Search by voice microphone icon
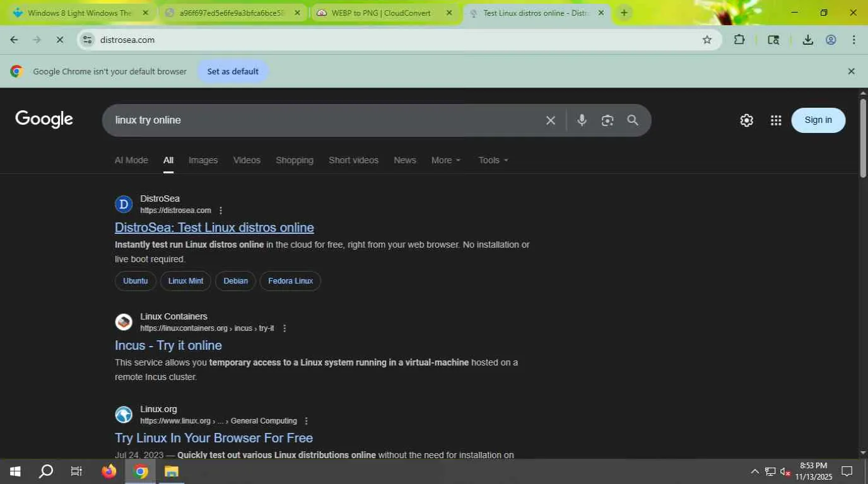 pos(582,120)
